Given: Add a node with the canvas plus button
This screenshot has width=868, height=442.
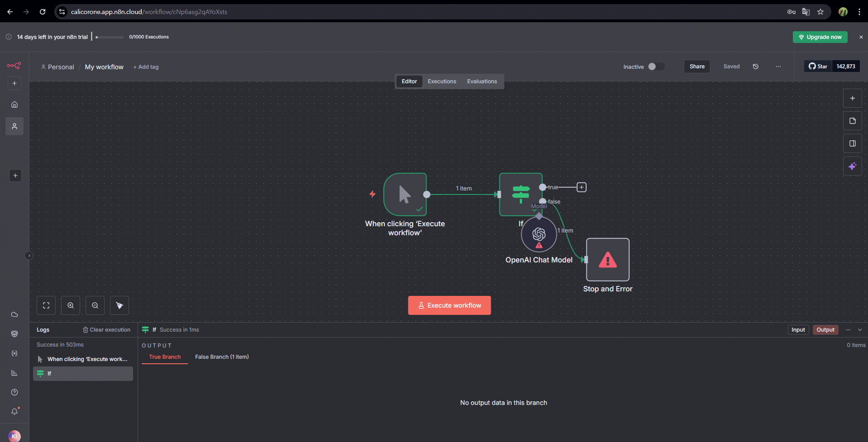Looking at the screenshot, I should click(x=853, y=98).
